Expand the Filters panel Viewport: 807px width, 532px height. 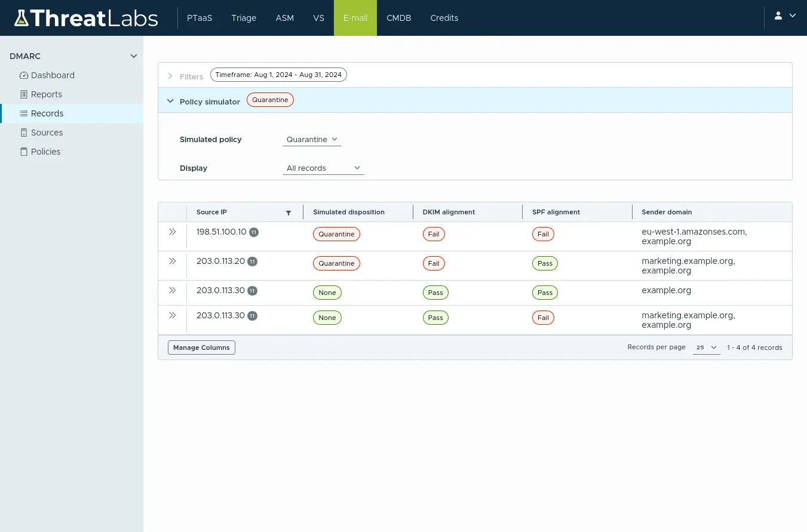170,76
